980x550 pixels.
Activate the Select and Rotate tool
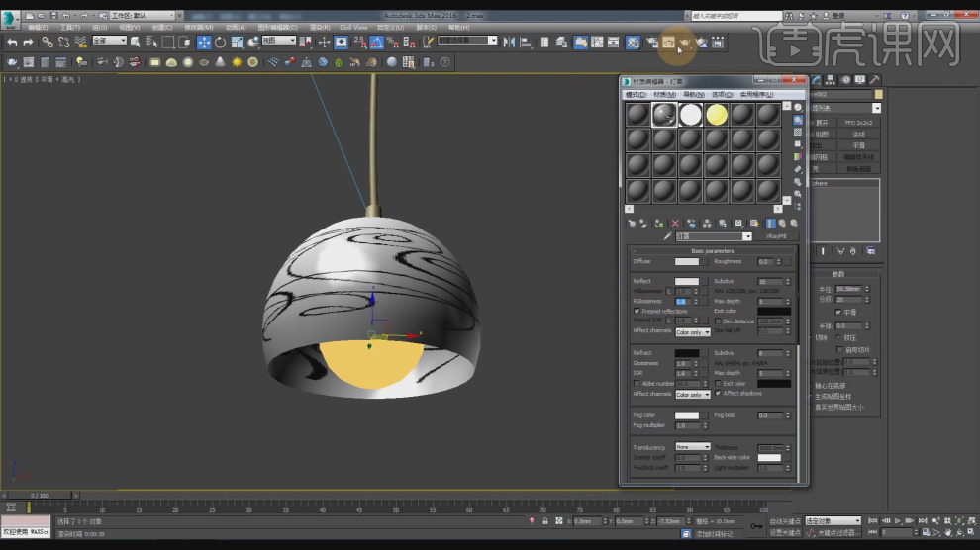click(x=220, y=42)
